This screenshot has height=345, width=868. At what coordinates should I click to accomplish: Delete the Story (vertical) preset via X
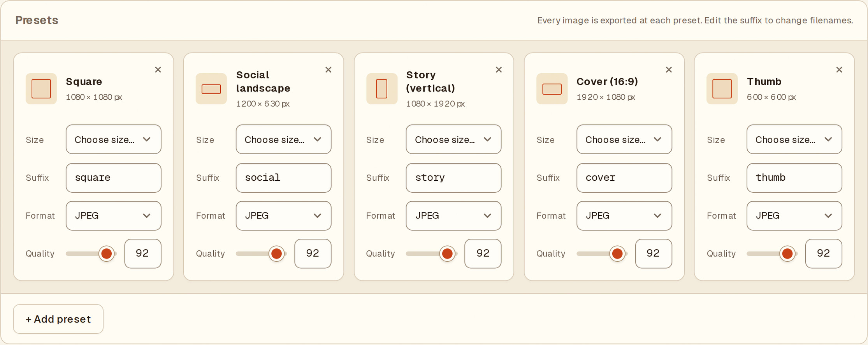(499, 70)
